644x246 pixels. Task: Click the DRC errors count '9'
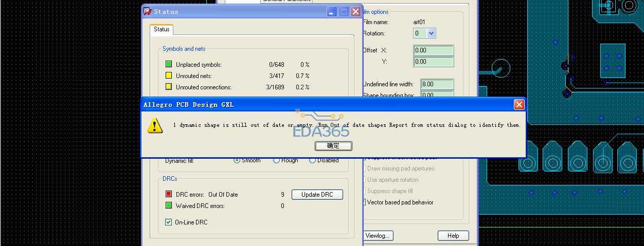pos(282,195)
